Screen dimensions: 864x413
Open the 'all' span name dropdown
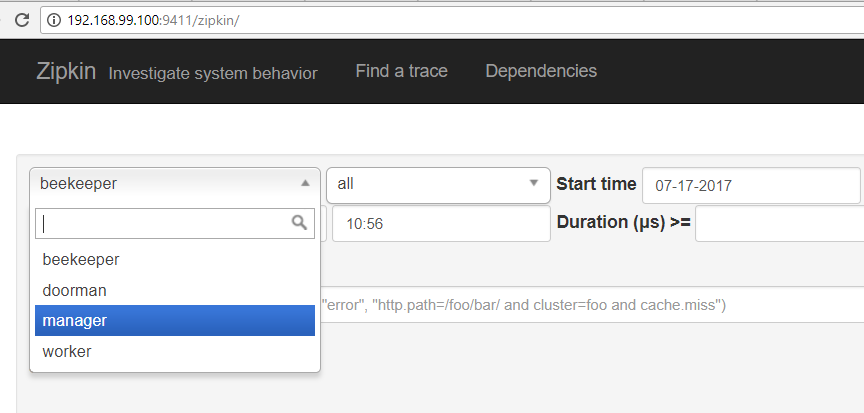pyautogui.click(x=438, y=184)
